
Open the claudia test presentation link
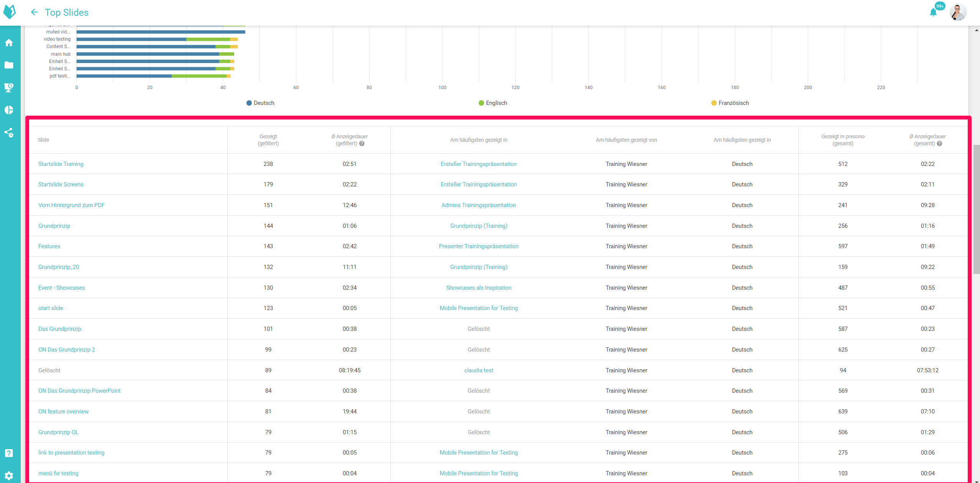tap(479, 370)
